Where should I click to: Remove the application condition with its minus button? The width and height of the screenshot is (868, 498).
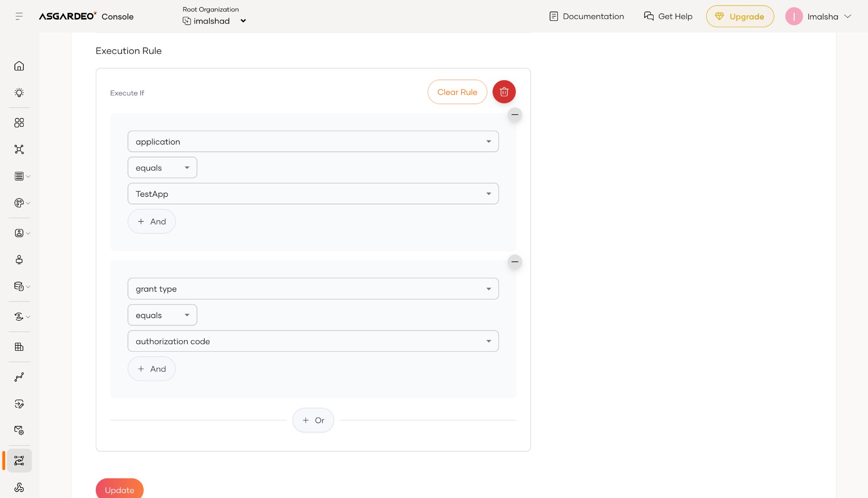[x=515, y=115]
